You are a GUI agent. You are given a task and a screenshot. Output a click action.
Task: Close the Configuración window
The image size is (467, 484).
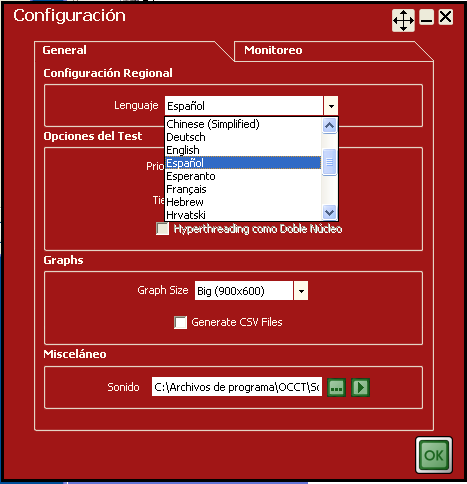coord(446,17)
